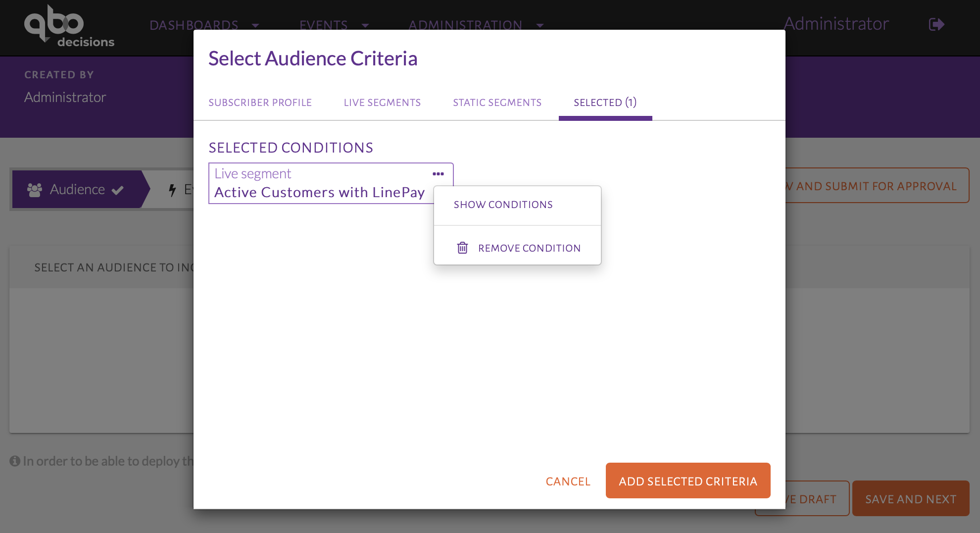The image size is (980, 533).
Task: Choose Show Conditions from popup menu
Action: point(517,205)
